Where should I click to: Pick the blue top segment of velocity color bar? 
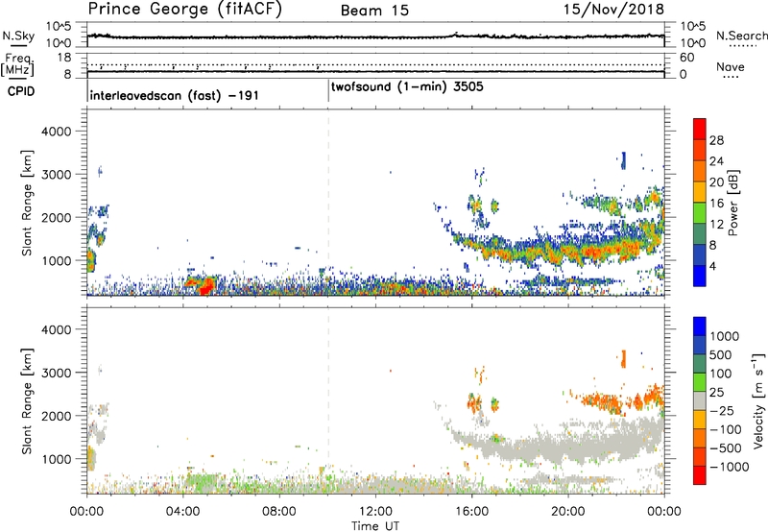(700, 326)
